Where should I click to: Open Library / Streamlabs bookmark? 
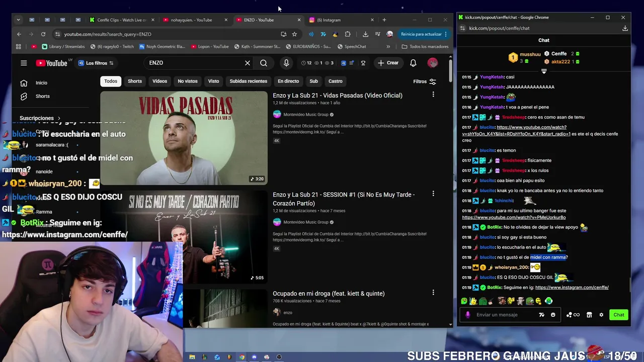[63, 47]
